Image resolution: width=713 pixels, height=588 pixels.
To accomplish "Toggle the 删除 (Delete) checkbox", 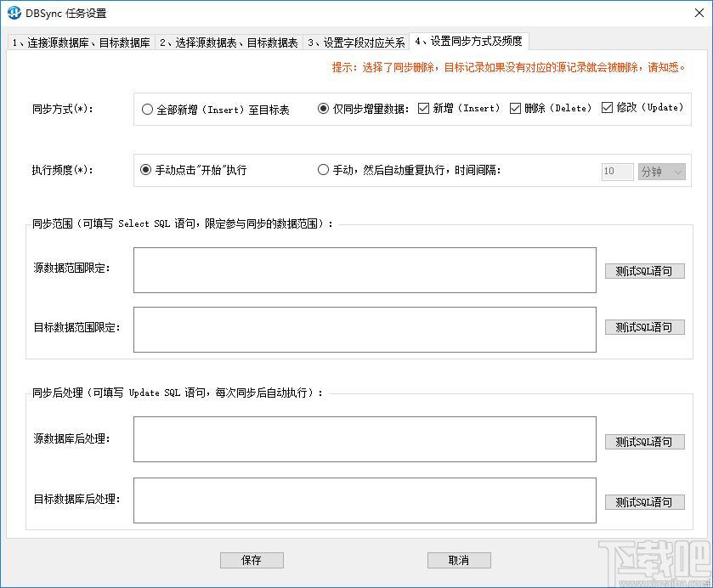I will coord(515,108).
